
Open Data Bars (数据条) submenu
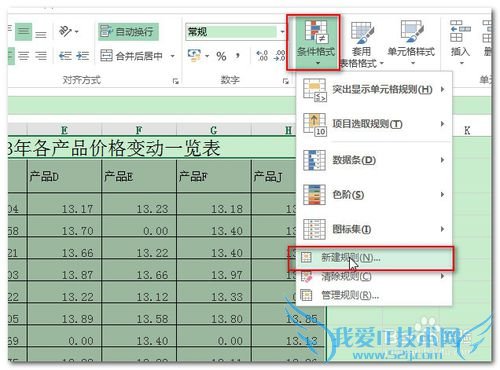374,160
